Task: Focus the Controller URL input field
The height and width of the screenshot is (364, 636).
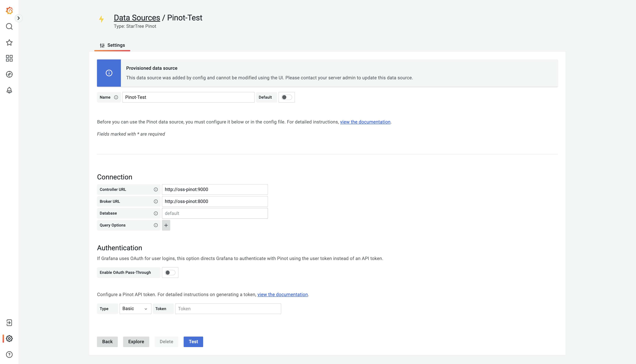Action: coord(215,190)
